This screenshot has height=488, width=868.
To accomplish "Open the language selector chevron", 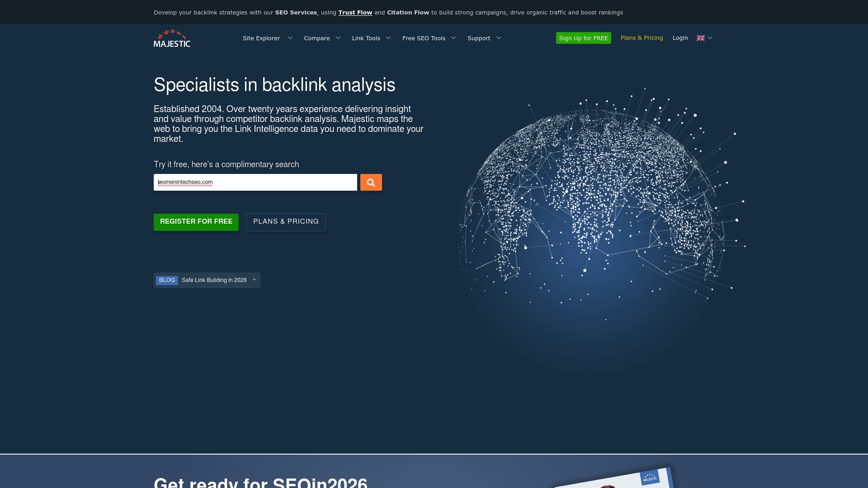I will coord(710,38).
